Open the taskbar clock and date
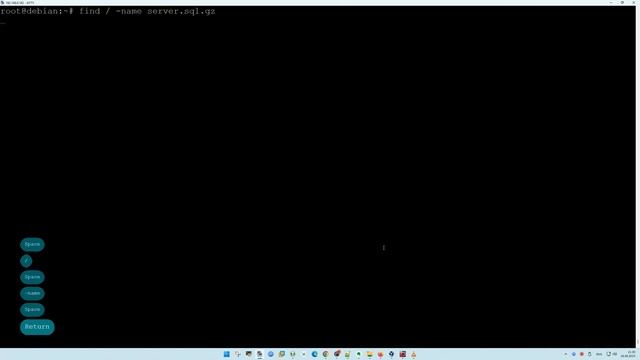640x360 pixels. tap(629, 354)
